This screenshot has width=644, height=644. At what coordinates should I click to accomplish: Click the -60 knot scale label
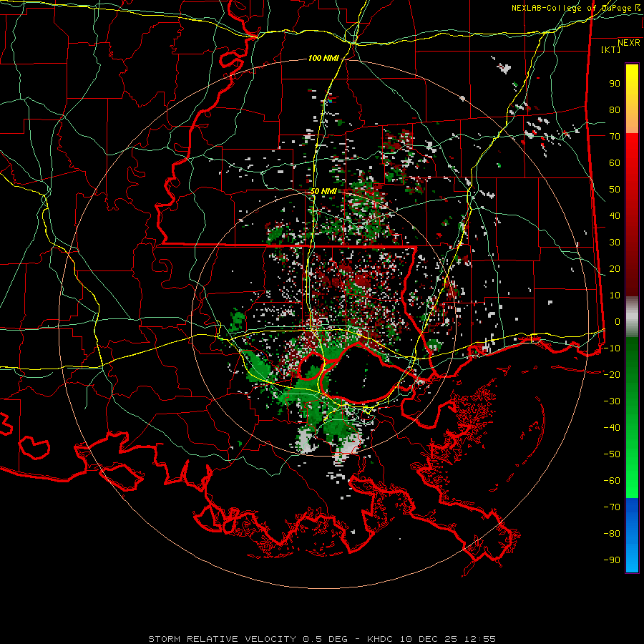pyautogui.click(x=612, y=481)
